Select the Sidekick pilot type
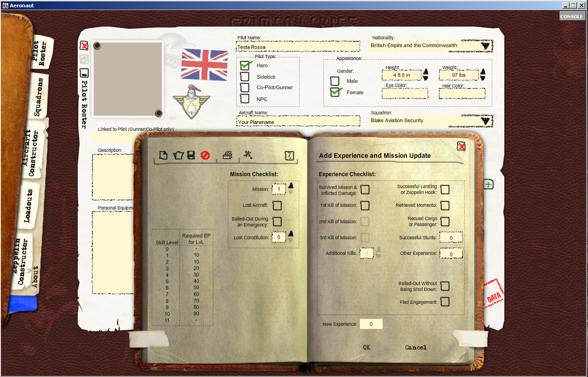588x377 pixels. coord(245,77)
